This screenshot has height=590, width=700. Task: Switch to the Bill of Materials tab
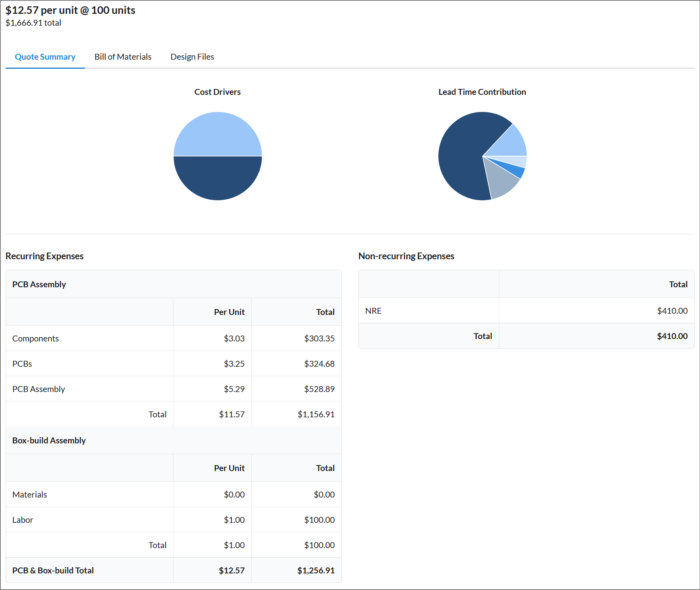123,57
